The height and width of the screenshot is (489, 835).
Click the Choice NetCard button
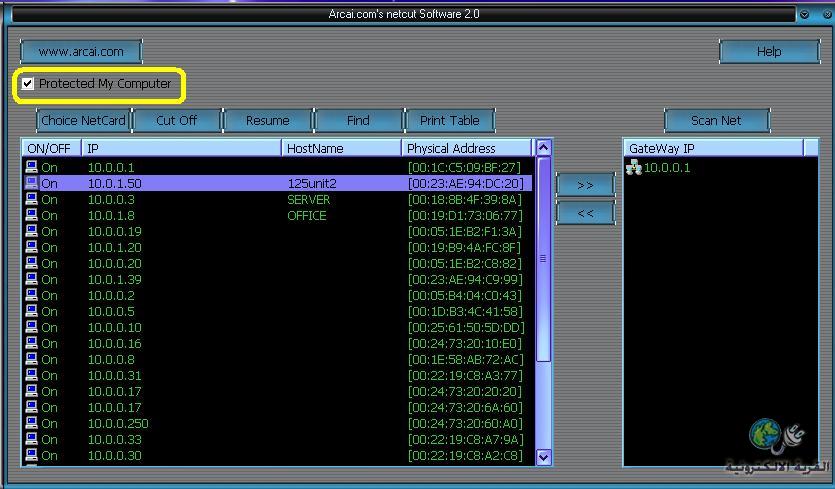point(83,120)
